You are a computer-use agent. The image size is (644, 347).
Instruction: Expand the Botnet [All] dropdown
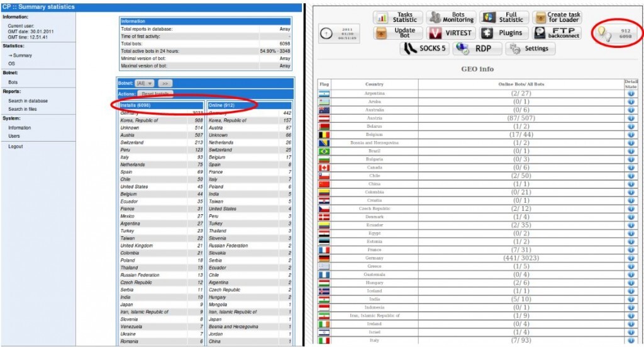coord(145,84)
